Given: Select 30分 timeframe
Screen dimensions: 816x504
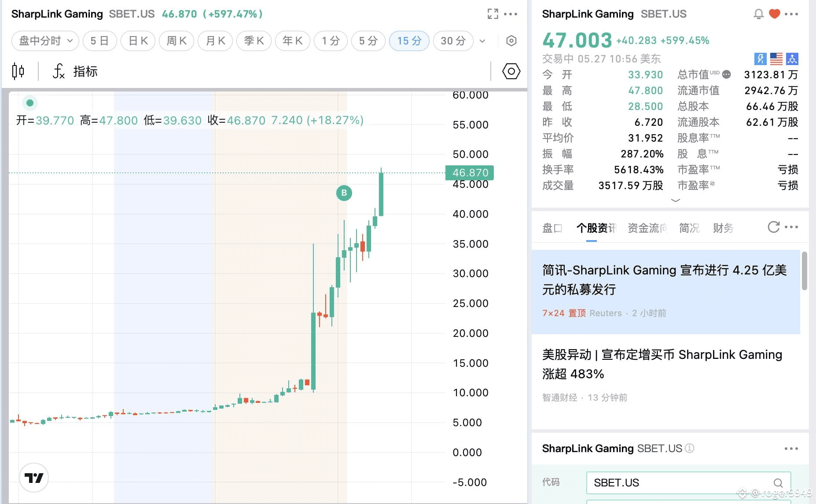Looking at the screenshot, I should [453, 41].
